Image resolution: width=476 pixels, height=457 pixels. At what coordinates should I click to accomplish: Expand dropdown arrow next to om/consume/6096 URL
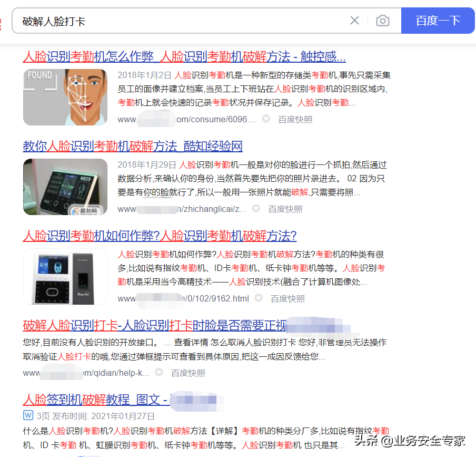pos(266,119)
